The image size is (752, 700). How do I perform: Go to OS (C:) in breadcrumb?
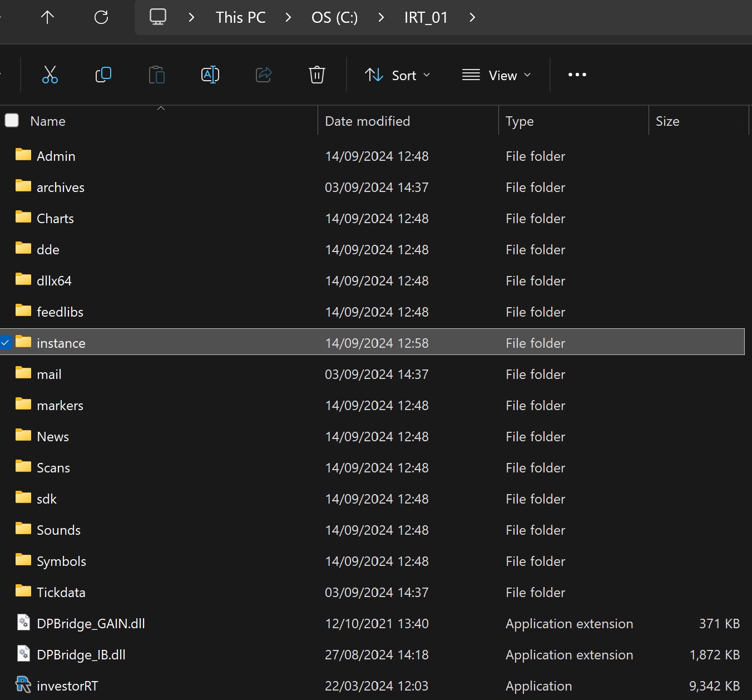coord(334,17)
